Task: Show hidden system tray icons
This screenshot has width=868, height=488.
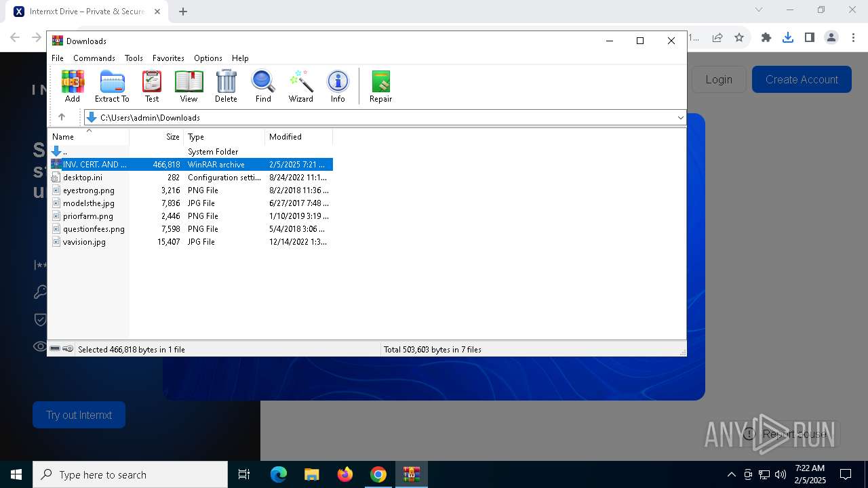Action: [x=731, y=474]
